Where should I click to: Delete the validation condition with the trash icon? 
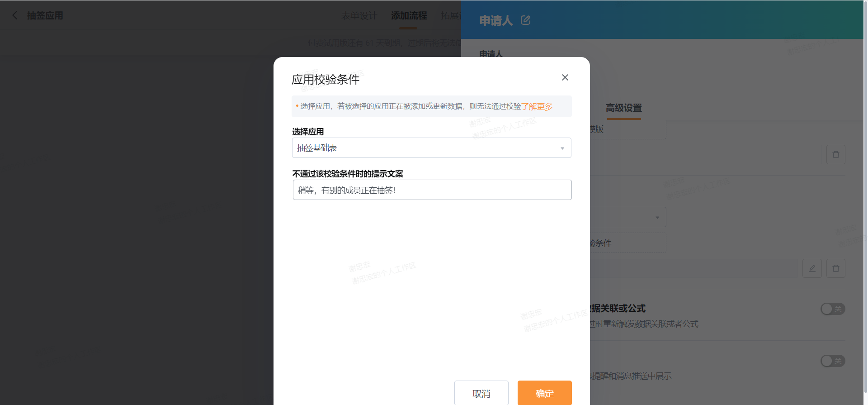[x=836, y=268]
